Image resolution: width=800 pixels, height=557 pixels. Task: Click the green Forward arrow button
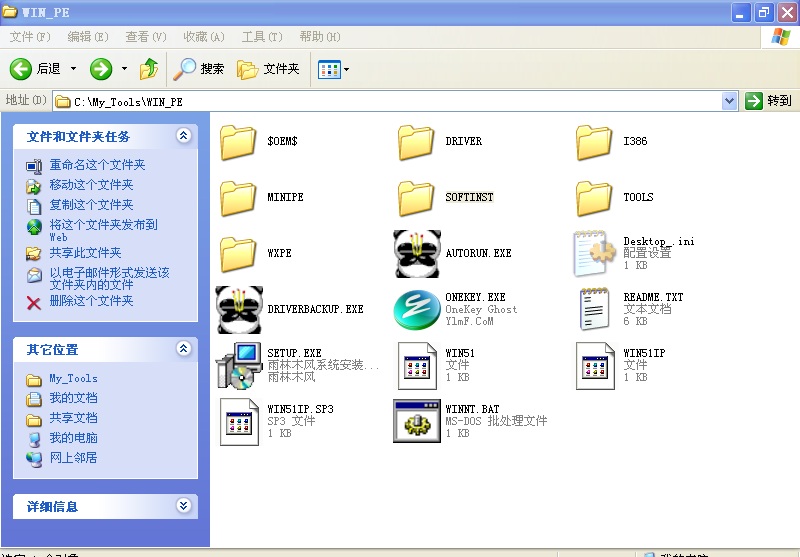pyautogui.click(x=101, y=69)
